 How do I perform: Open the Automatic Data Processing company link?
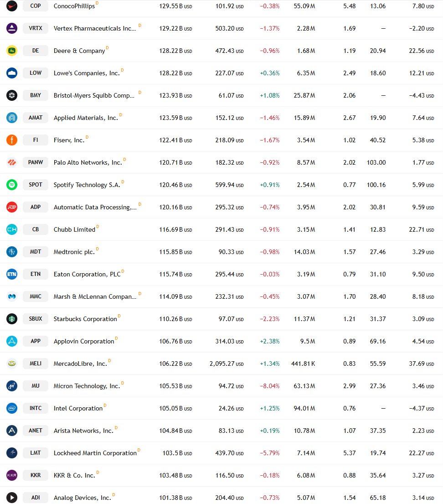tap(95, 208)
